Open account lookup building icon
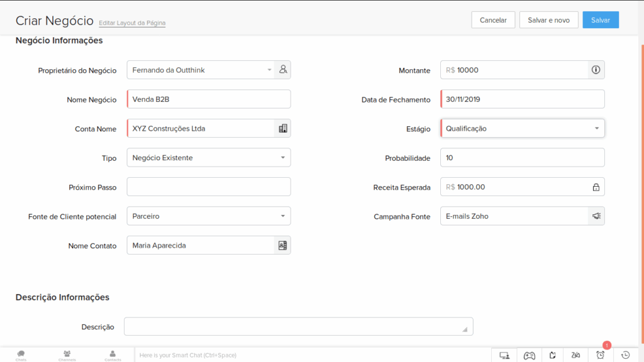 283,128
